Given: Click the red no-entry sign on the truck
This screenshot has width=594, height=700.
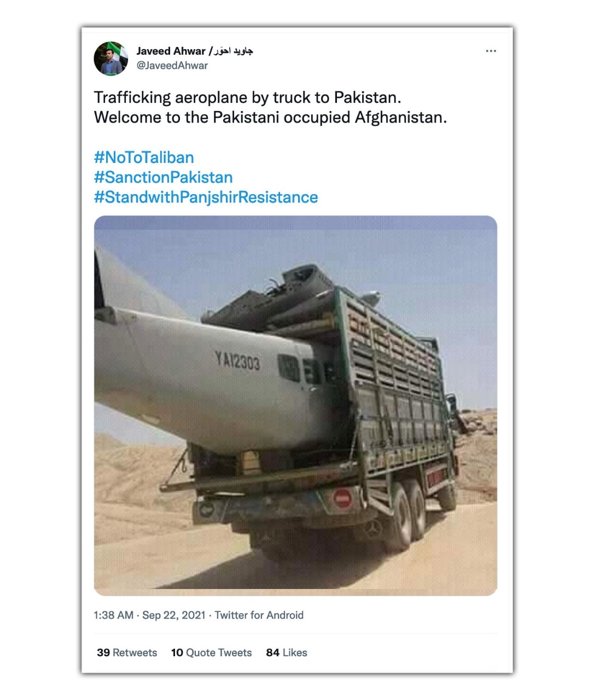Looking at the screenshot, I should tap(342, 498).
